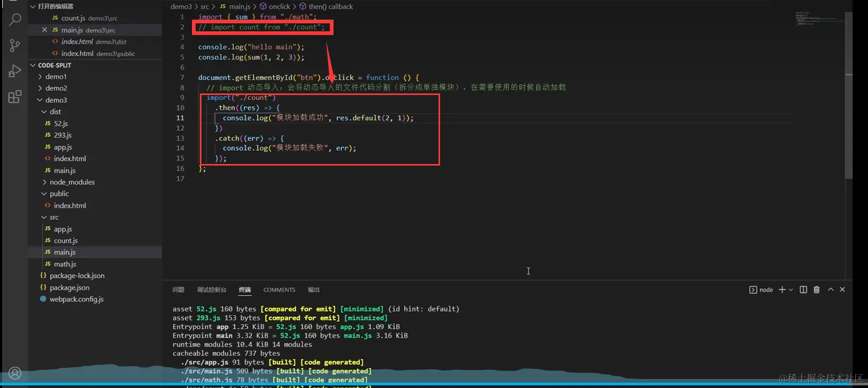Click the editor vertical scrollbar
The height and width of the screenshot is (388, 868).
(x=848, y=96)
